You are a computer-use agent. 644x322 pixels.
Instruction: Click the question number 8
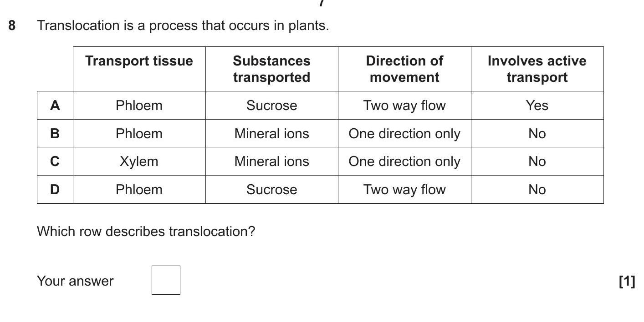click(12, 25)
